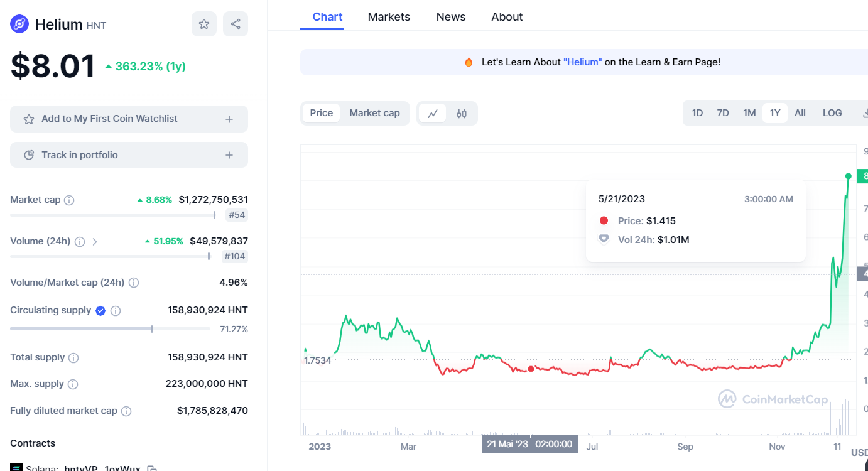Click the #104 volume rank badge
This screenshot has height=471, width=868.
pos(235,256)
